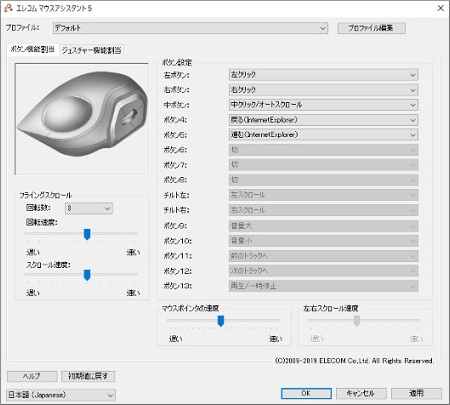Viewport: 450px width, 405px height.
Task: Confirm settings with the OK button
Action: [306, 393]
